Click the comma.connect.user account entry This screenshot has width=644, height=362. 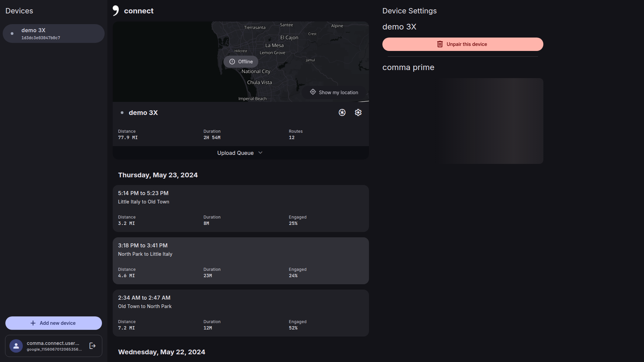(x=54, y=346)
